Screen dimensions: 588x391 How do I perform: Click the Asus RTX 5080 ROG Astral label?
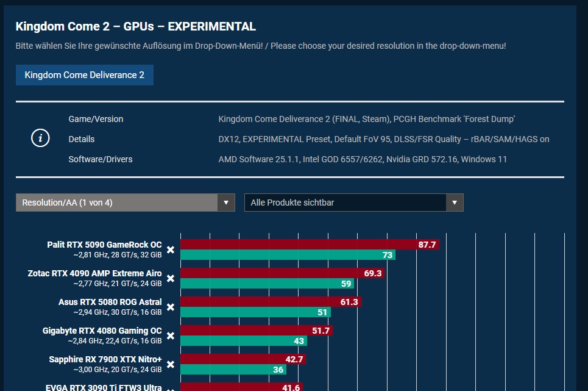[110, 302]
